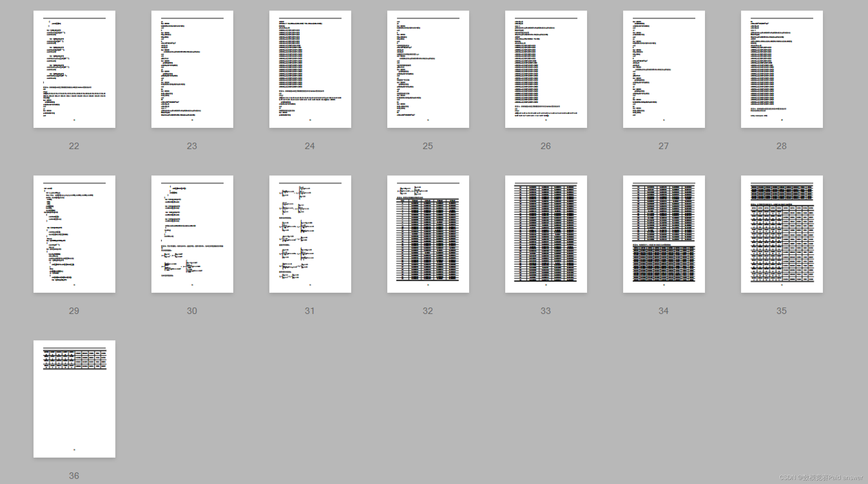Click the page number label 35
The width and height of the screenshot is (868, 484).
[782, 310]
